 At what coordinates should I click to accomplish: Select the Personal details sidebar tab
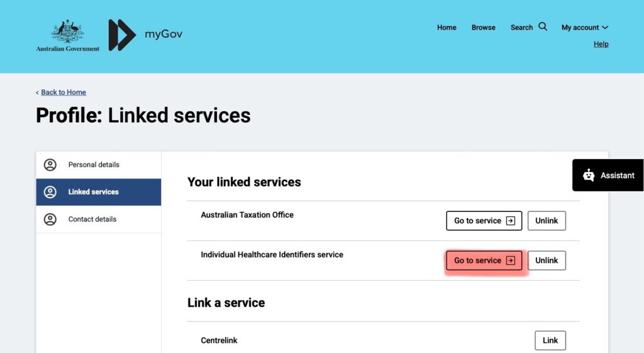point(99,165)
